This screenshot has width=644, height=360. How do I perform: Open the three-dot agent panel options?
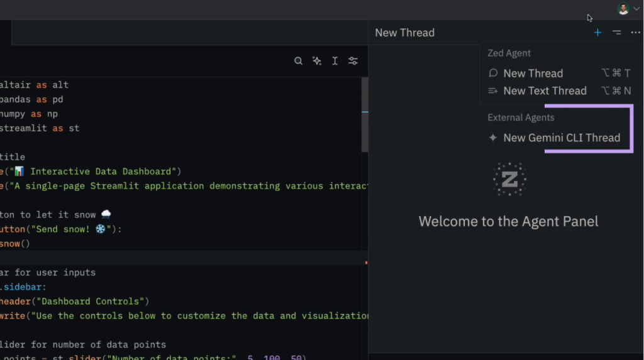tap(635, 33)
